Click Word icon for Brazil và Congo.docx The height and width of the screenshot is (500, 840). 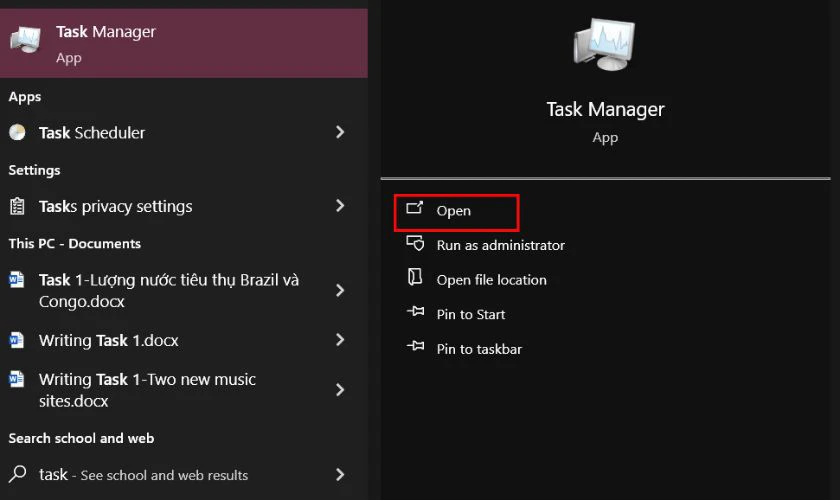click(x=17, y=280)
